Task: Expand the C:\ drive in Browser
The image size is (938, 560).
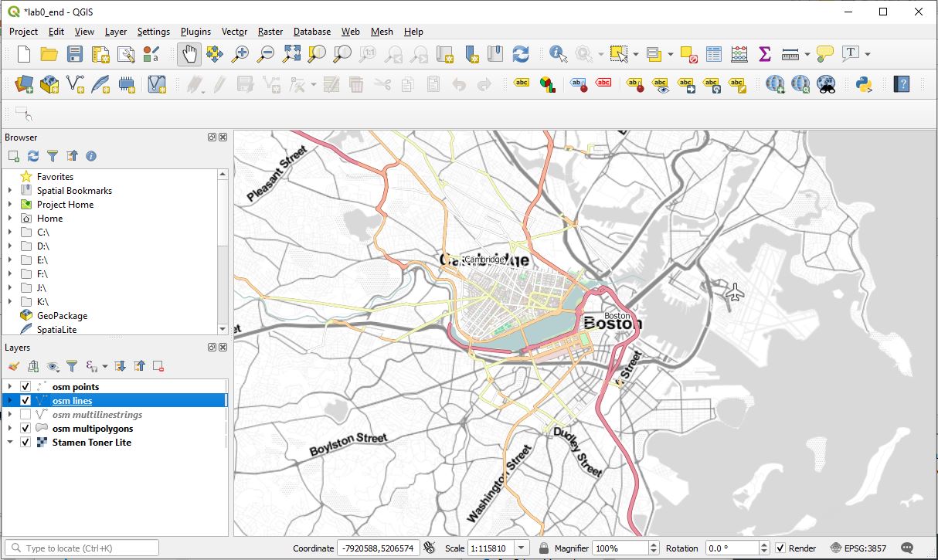Action: click(x=9, y=232)
